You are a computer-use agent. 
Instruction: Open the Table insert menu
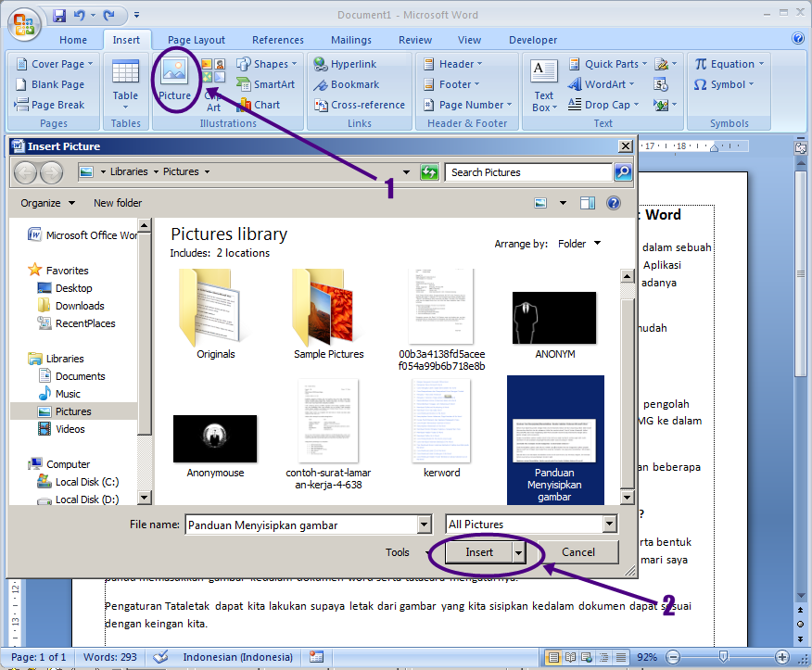pos(125,85)
